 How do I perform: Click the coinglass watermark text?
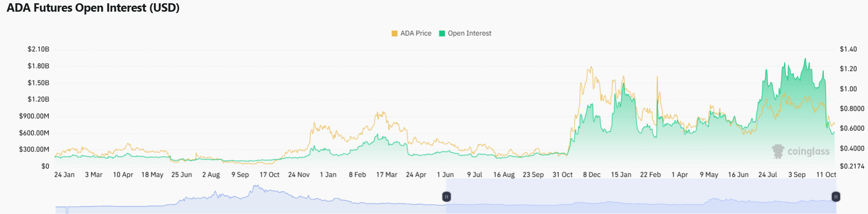coord(809,151)
